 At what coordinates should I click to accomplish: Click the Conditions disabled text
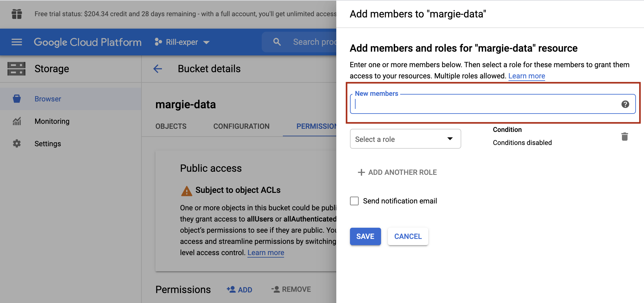(522, 143)
